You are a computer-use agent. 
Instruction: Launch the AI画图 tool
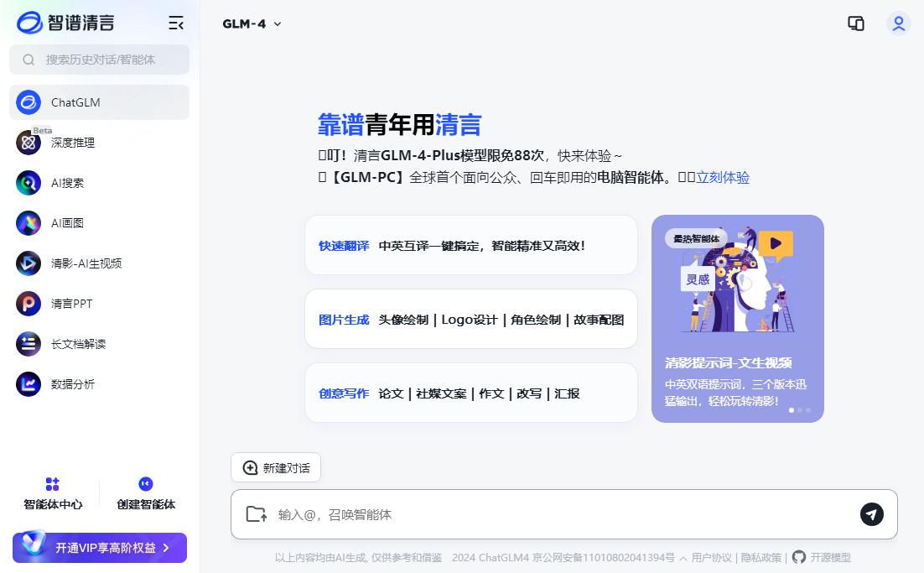pyautogui.click(x=67, y=223)
